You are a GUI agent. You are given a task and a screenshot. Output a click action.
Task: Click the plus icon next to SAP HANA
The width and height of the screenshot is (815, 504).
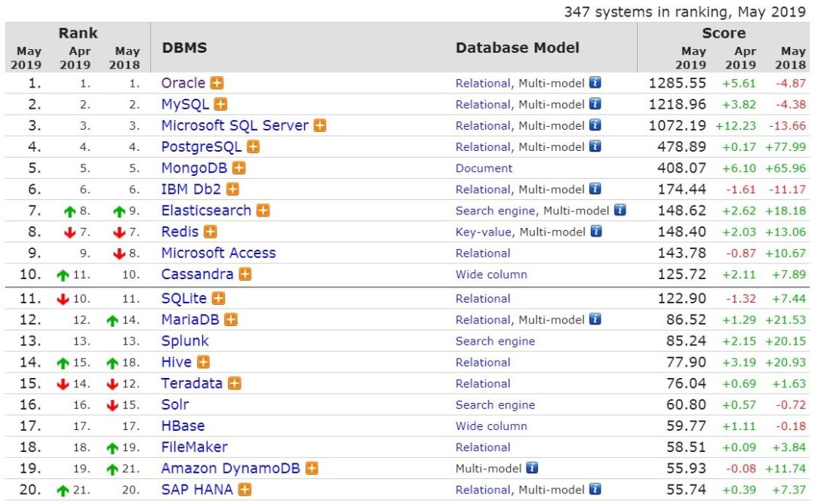[x=244, y=490]
